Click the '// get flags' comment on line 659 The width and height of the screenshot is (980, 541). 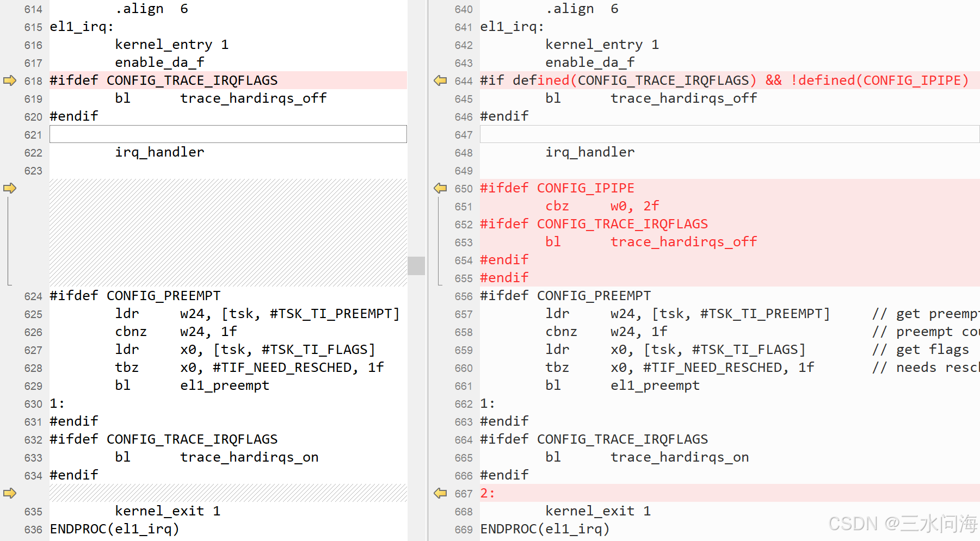coord(921,350)
